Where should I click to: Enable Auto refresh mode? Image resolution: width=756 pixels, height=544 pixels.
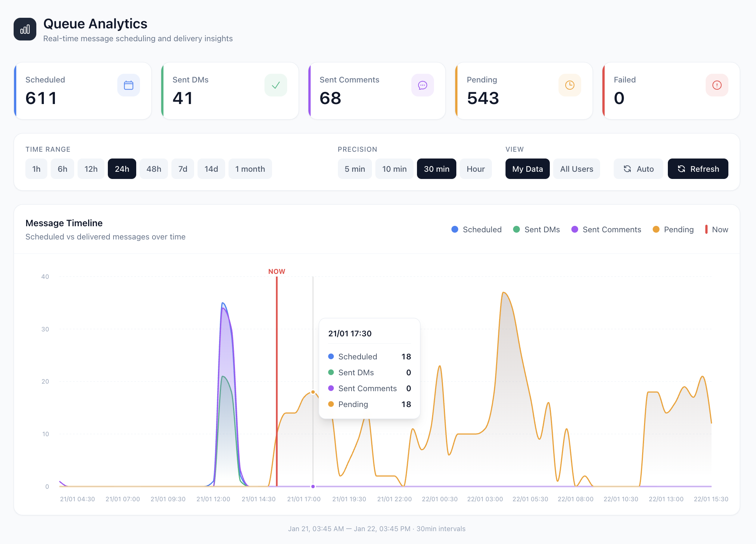tap(638, 169)
